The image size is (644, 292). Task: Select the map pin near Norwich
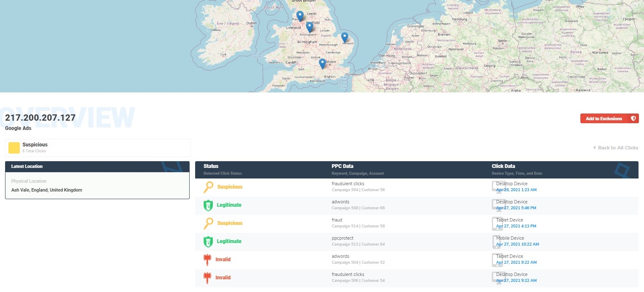[344, 37]
